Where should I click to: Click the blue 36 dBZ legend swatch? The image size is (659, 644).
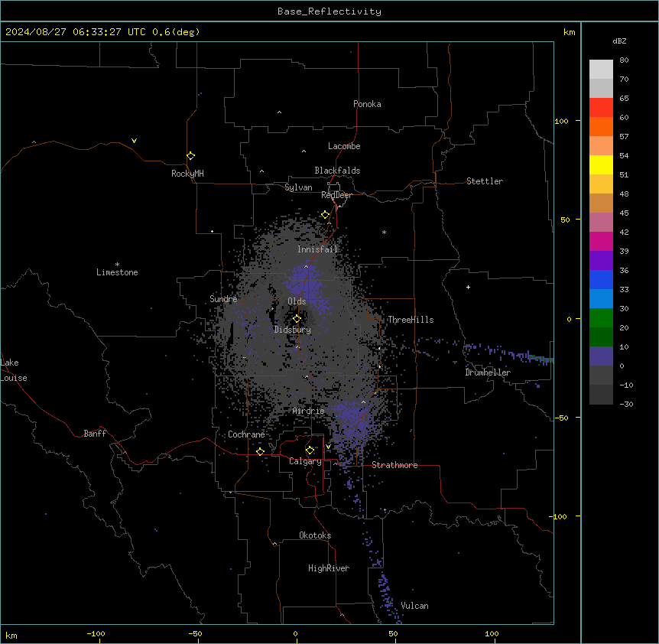(601, 279)
